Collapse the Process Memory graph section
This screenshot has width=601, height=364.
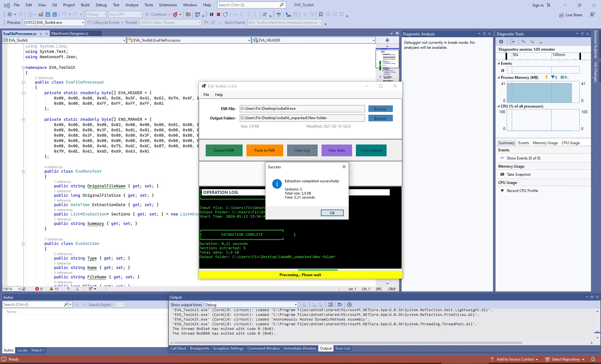coord(499,78)
